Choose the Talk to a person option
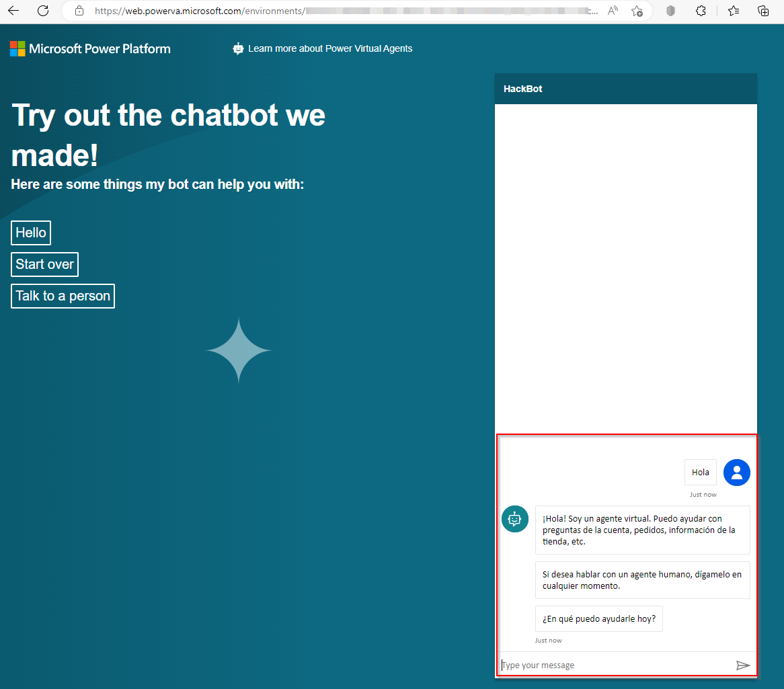 [x=63, y=296]
